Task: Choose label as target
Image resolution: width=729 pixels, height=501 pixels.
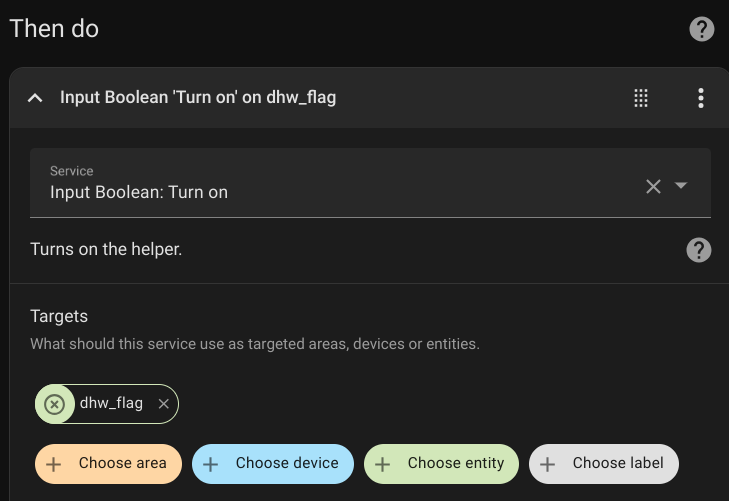Action: pos(618,464)
